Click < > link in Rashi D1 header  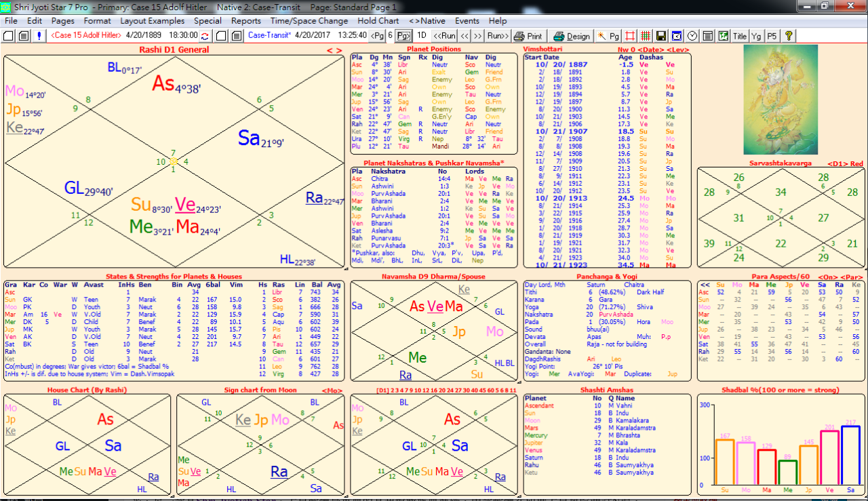click(334, 50)
